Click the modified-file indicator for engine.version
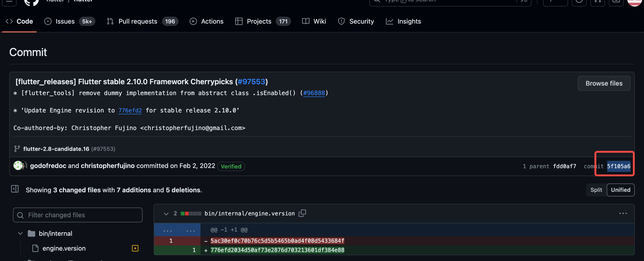Image resolution: width=644 pixels, height=261 pixels. (135, 248)
